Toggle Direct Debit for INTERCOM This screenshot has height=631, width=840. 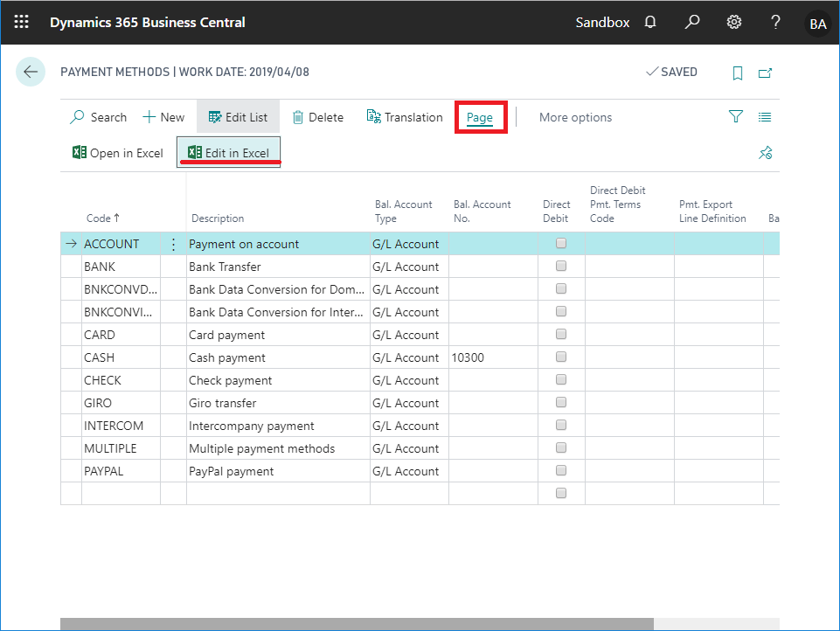pyautogui.click(x=561, y=426)
